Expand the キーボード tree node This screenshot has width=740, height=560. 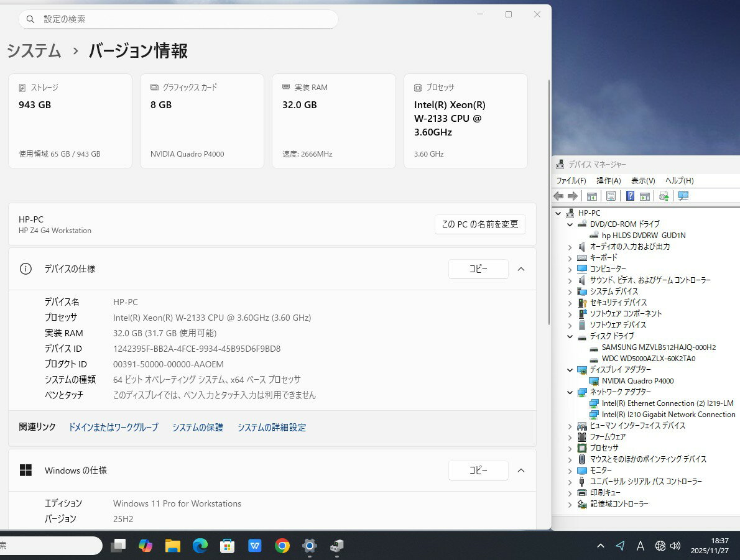pos(570,258)
